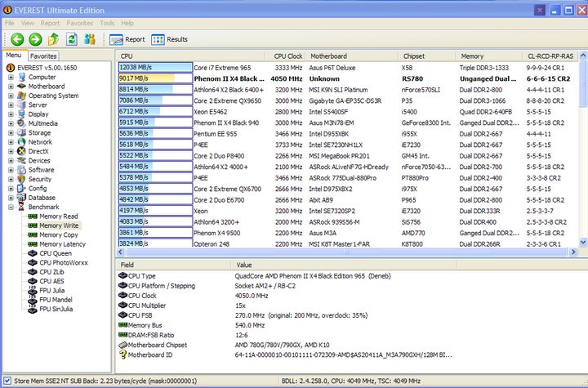Open CPU AES benchmark
This screenshot has height=388, width=588.
pos(51,281)
